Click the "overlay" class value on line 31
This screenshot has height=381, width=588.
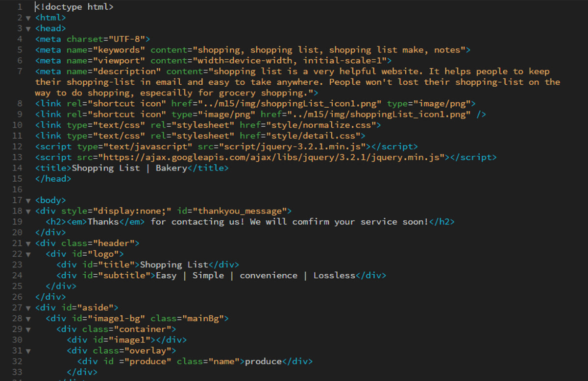pos(148,351)
